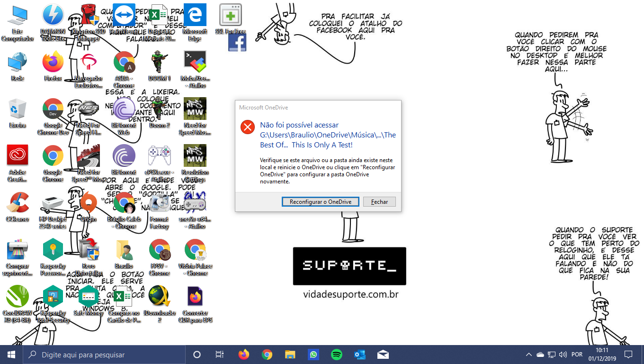
Task: Open the Windows Start menu
Action: (11, 355)
